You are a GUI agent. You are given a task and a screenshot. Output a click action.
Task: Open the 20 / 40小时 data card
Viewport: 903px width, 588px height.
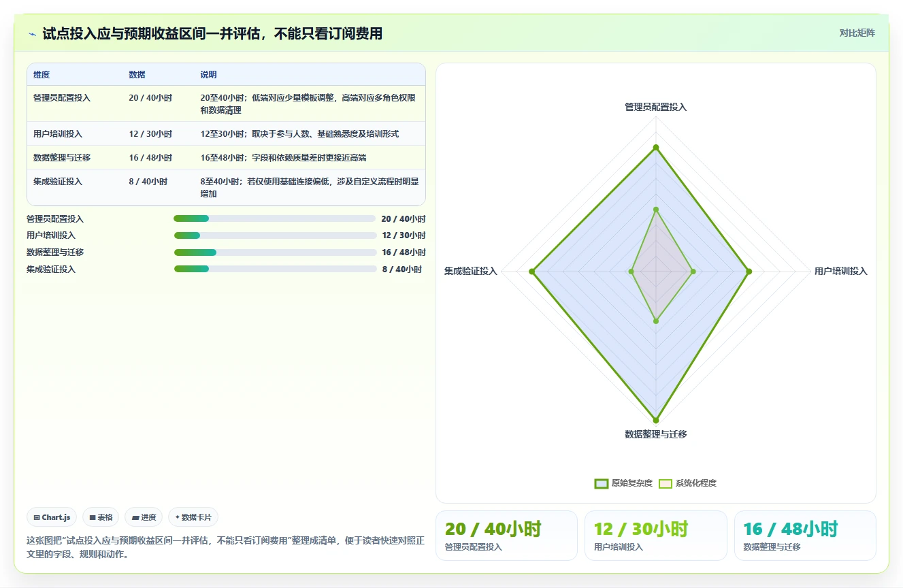pyautogui.click(x=506, y=536)
